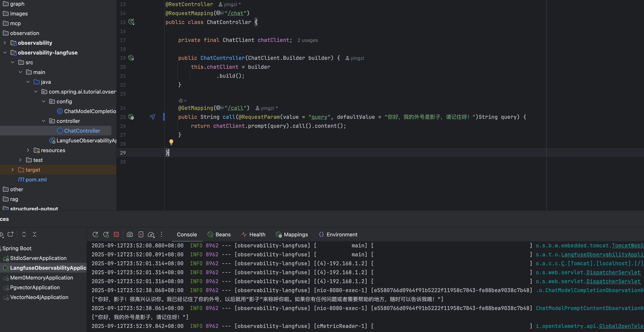
Task: Expand the observability folder
Action: 5,43
